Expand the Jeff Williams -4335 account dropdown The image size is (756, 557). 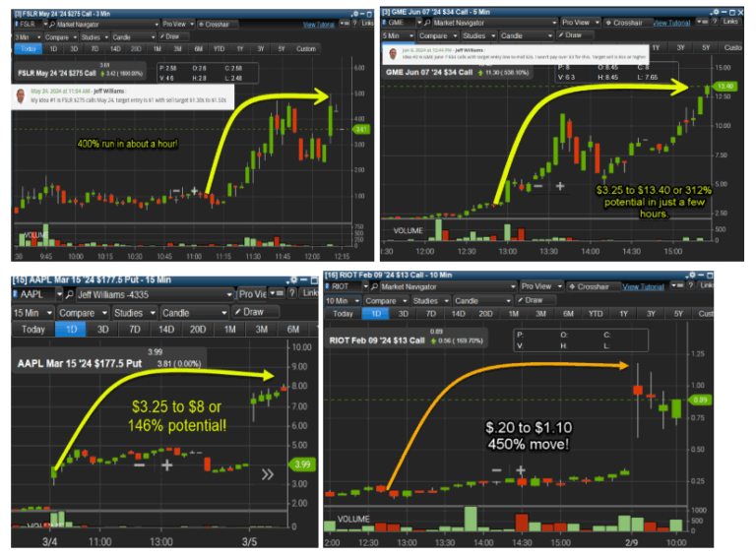[230, 294]
